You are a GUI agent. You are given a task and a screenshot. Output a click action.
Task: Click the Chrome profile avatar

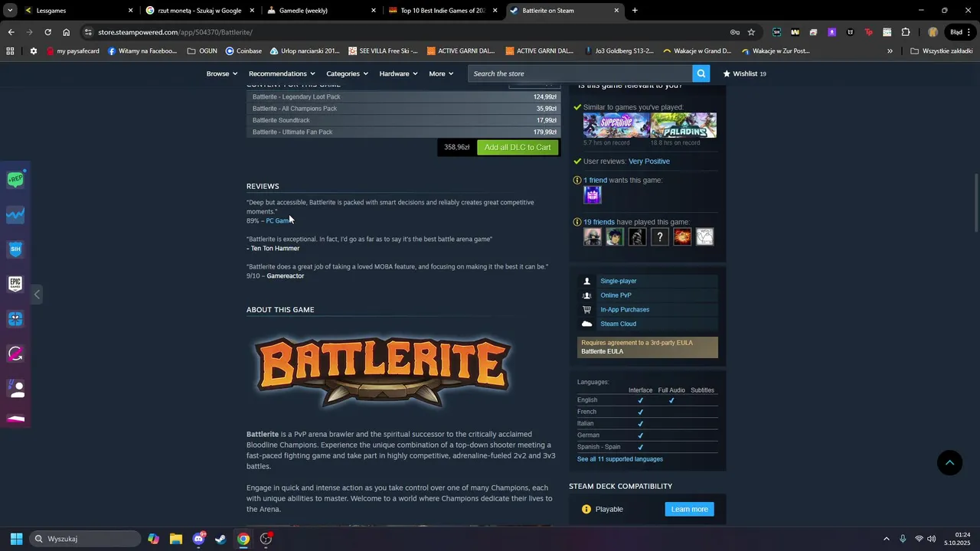pyautogui.click(x=933, y=32)
